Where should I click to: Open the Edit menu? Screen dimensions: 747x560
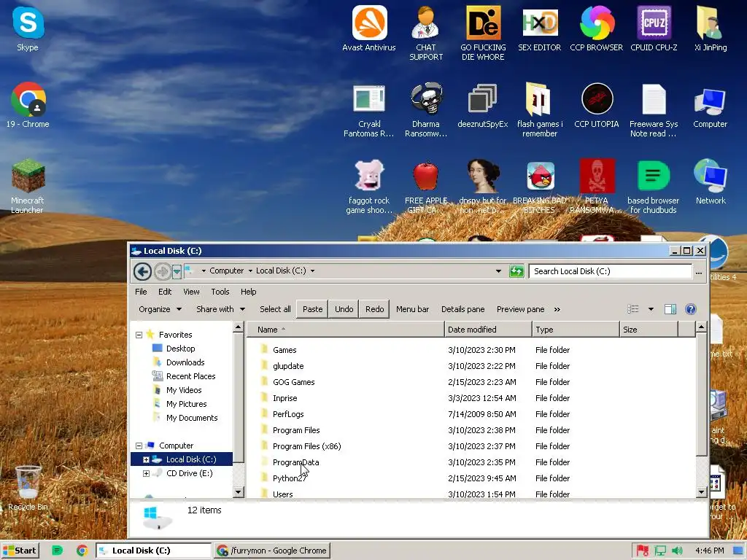coord(165,292)
